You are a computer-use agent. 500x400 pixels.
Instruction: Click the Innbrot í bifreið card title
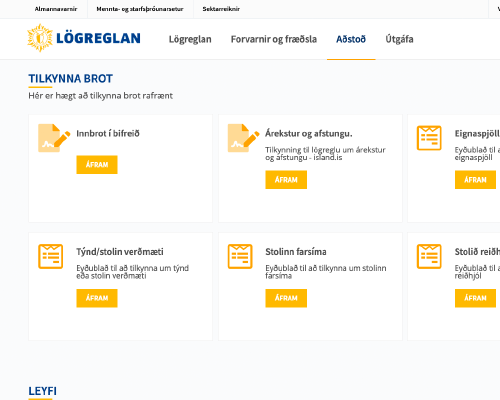(x=108, y=134)
